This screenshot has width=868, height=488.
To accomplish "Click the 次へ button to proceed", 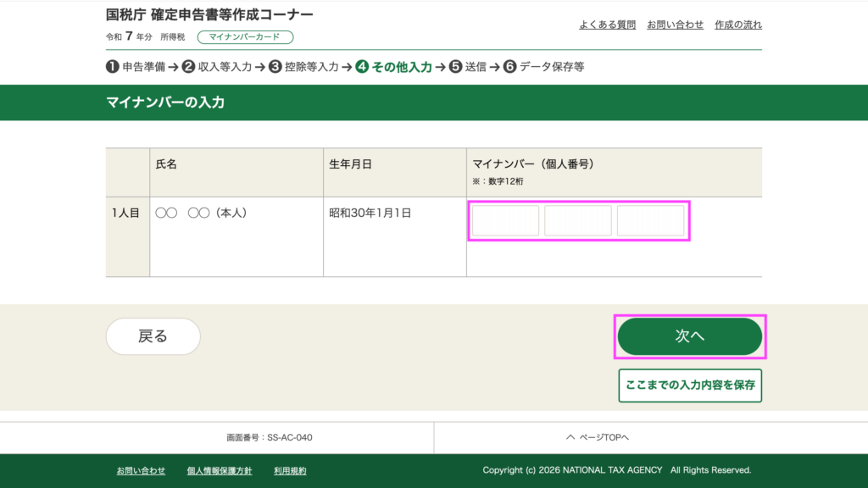I will (689, 336).
